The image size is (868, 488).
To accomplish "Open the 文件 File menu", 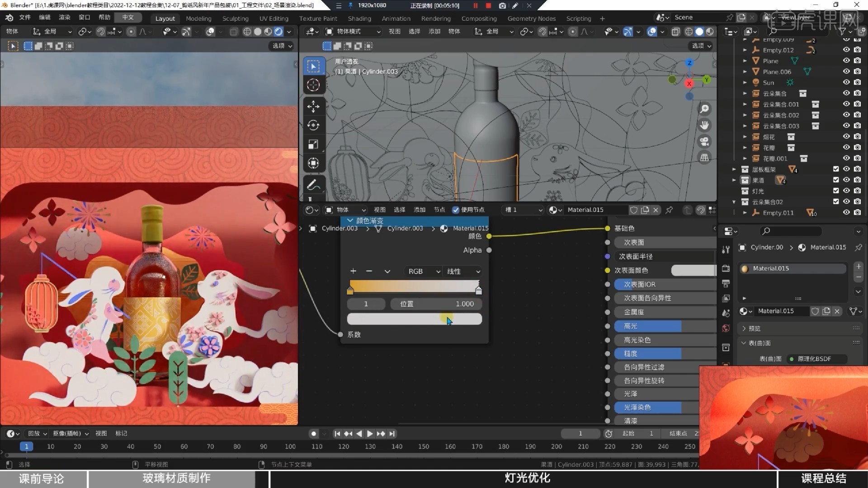I will tap(25, 17).
